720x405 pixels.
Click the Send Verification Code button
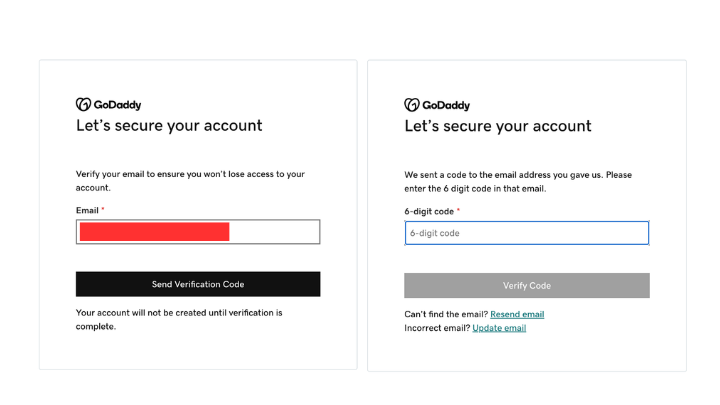198,284
